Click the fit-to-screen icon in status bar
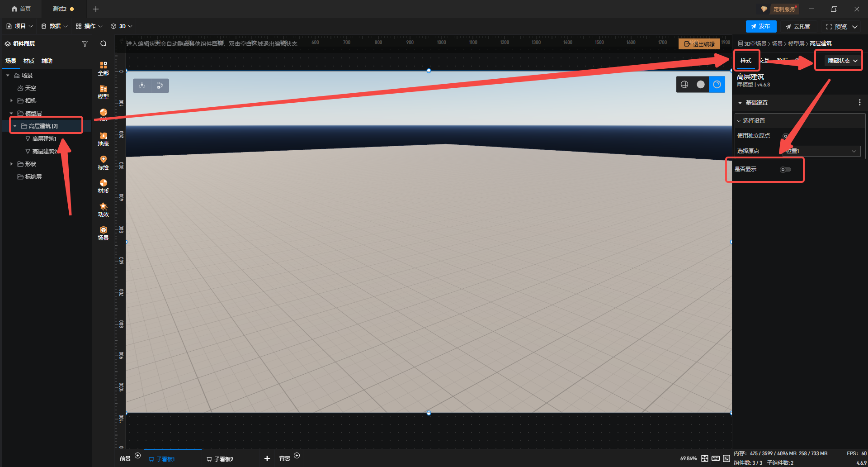The height and width of the screenshot is (467, 868). coord(704,458)
